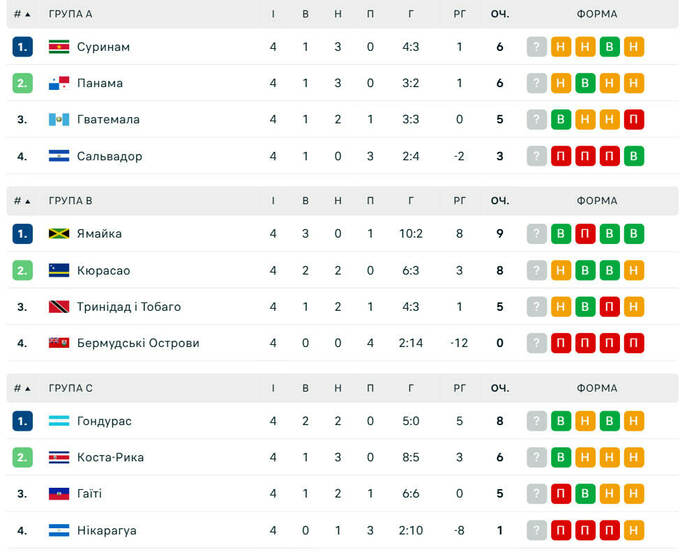Viewport: 680px width, 554px height.
Task: Click the Nicaragua flag icon
Action: pyautogui.click(x=59, y=530)
